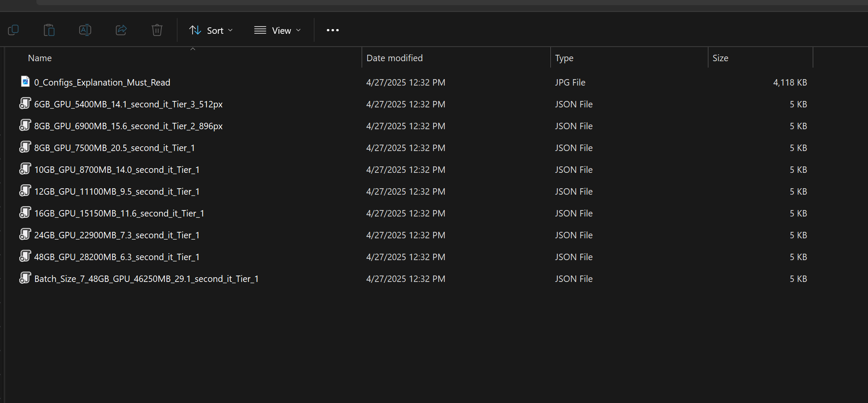Click the Share icon in toolbar
868x403 pixels.
[x=121, y=30]
